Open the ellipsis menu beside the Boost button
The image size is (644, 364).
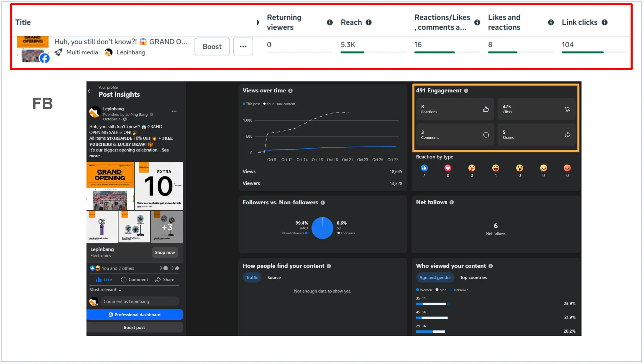point(243,47)
